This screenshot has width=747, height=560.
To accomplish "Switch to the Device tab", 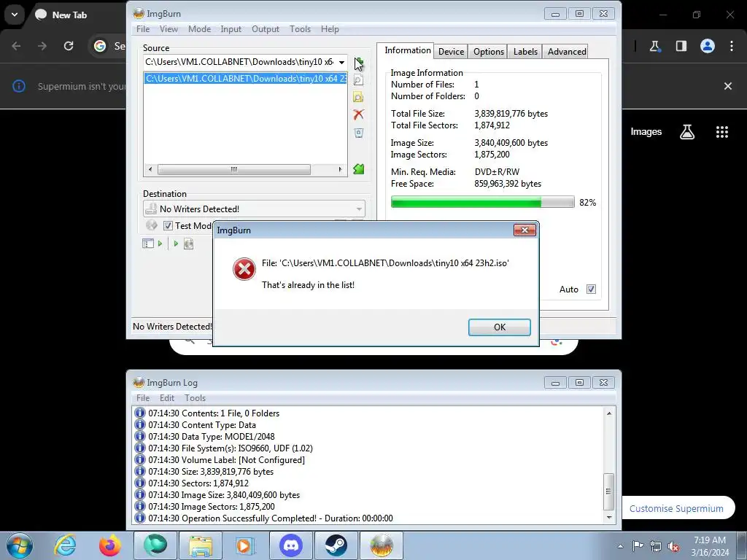I will tap(451, 52).
